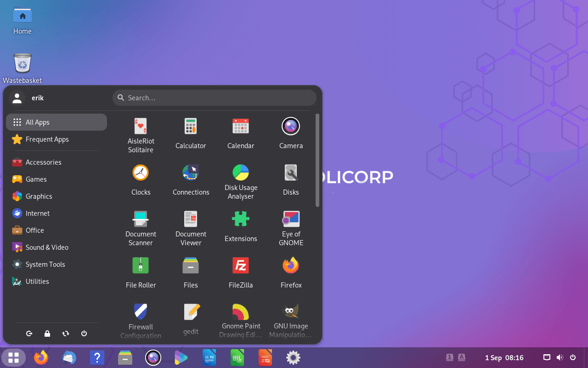Click the Num Lock indicator in tray
588x368 pixels.
pos(450,357)
